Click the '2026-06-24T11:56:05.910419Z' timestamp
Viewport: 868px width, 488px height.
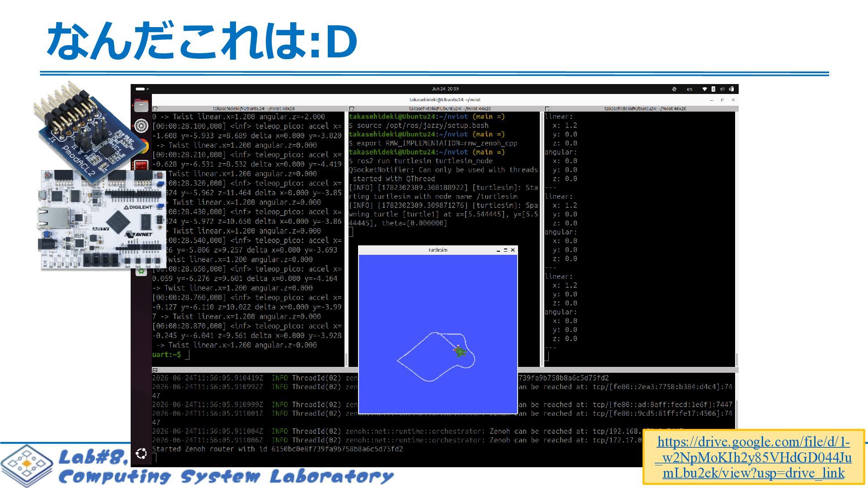(x=208, y=378)
